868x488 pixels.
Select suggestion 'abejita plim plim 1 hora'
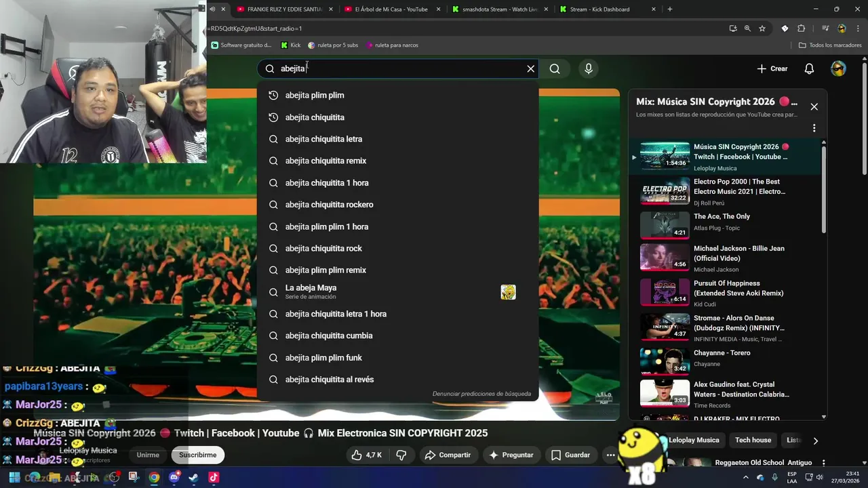[x=398, y=226]
